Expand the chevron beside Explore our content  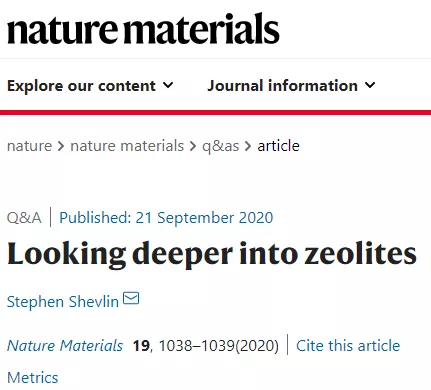coord(168,85)
